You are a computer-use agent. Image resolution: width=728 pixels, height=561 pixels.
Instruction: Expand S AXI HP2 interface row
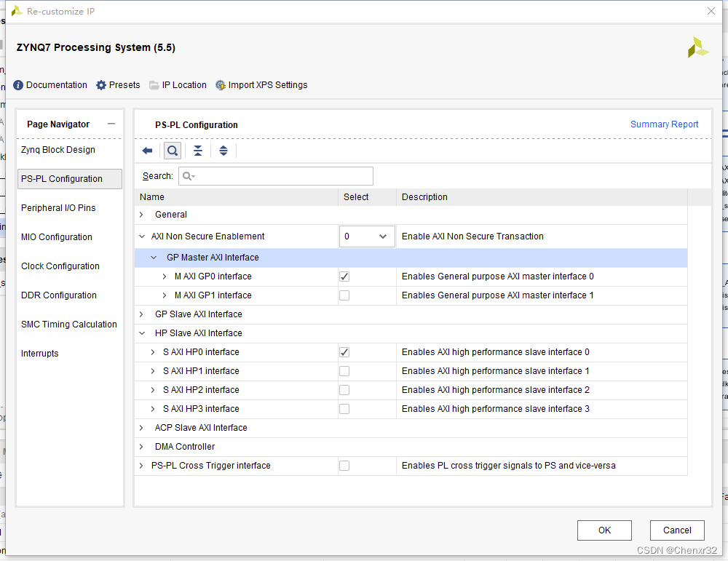click(153, 390)
